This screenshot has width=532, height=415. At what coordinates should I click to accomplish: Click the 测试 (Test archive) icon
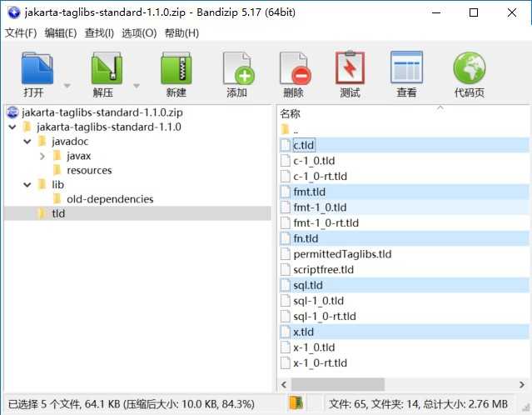click(350, 68)
